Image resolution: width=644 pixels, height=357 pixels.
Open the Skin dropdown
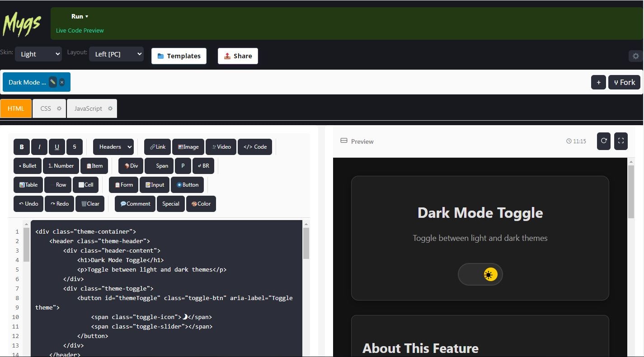(x=38, y=54)
